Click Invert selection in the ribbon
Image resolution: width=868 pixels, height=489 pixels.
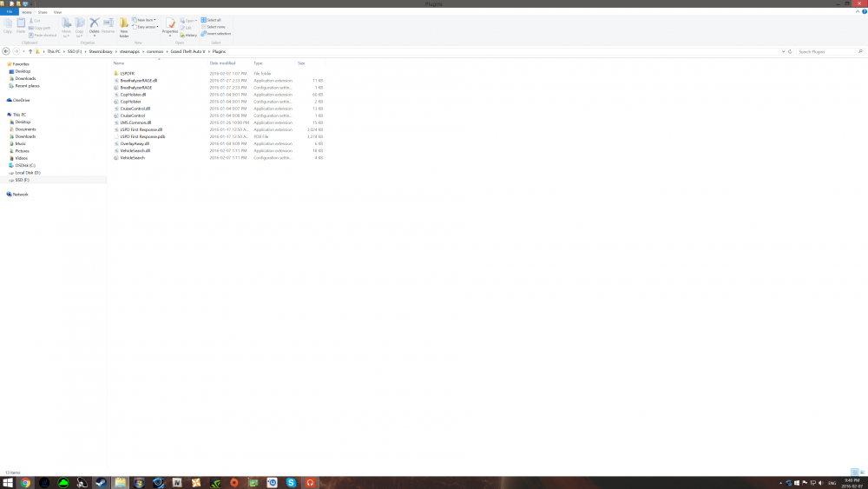216,34
